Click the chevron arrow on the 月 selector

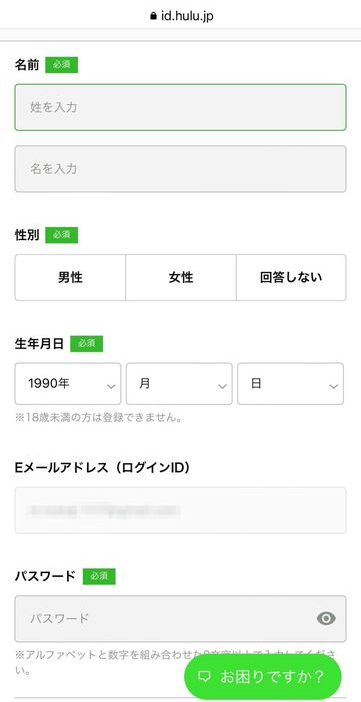(222, 386)
